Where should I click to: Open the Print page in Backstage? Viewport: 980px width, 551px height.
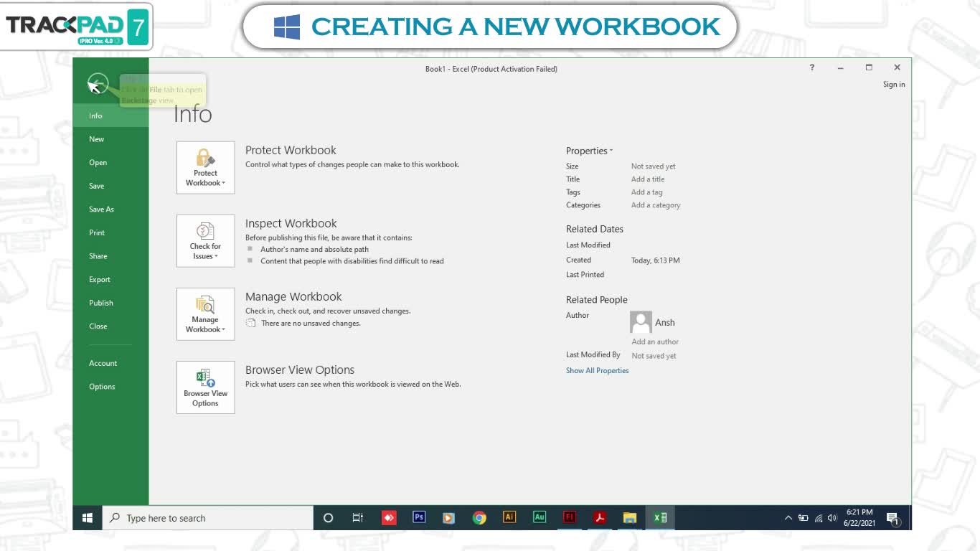tap(110, 232)
